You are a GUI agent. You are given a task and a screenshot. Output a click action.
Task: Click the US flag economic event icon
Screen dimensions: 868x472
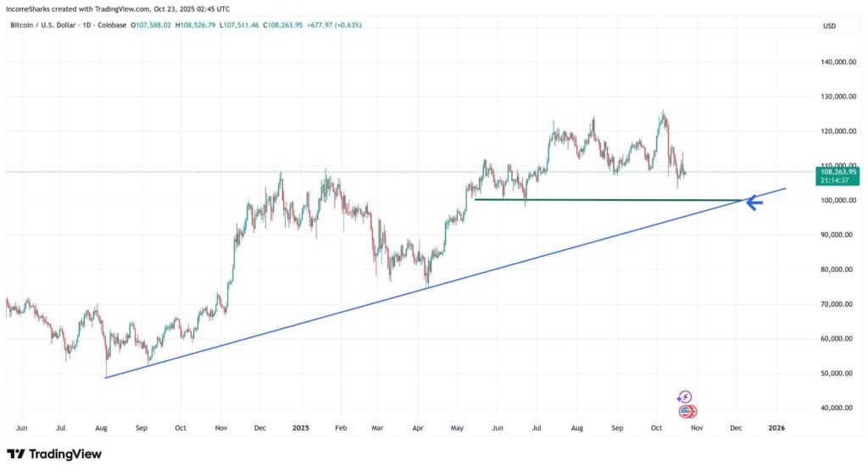(687, 412)
